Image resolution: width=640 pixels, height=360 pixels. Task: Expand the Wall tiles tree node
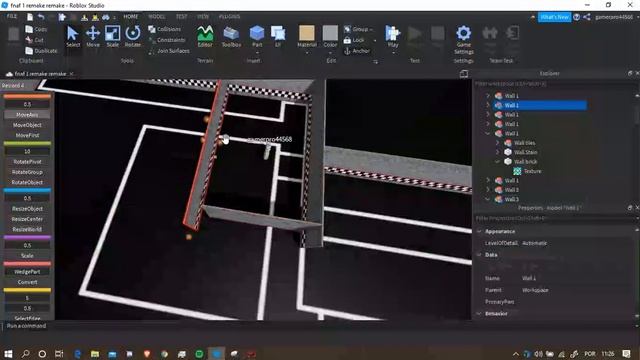coord(497,143)
